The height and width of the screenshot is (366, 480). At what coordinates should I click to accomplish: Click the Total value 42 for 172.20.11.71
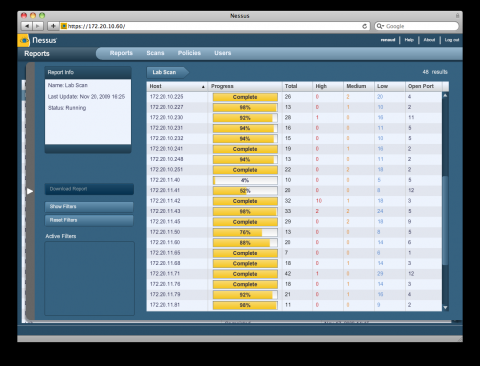click(x=288, y=274)
